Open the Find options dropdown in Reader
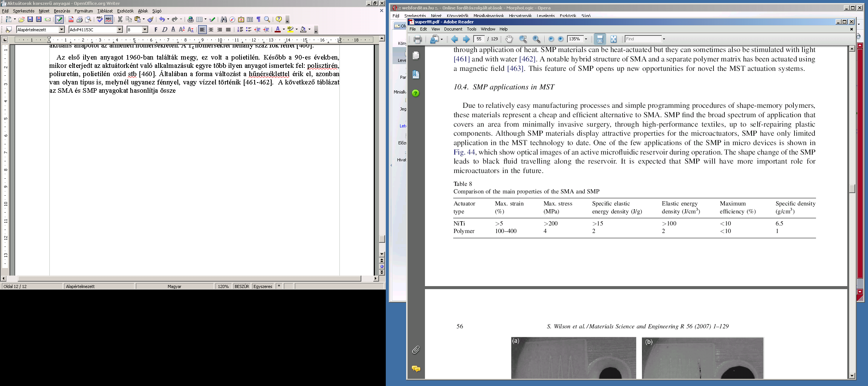 click(x=664, y=39)
